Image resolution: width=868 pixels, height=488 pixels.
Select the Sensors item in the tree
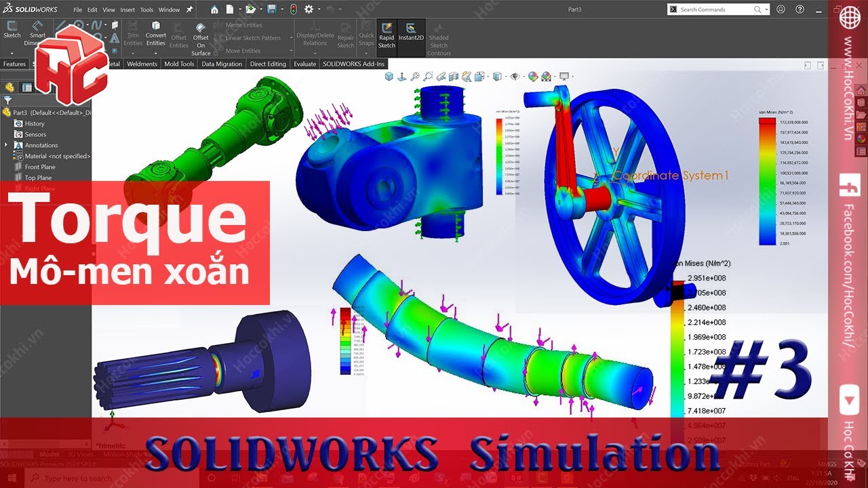(x=30, y=134)
